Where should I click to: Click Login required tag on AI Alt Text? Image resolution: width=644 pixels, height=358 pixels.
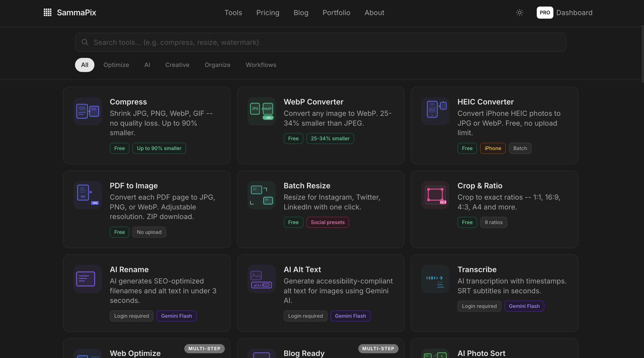305,316
